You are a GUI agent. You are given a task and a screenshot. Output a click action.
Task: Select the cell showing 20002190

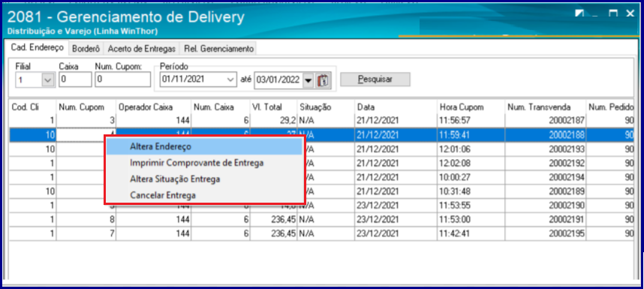[x=546, y=205]
